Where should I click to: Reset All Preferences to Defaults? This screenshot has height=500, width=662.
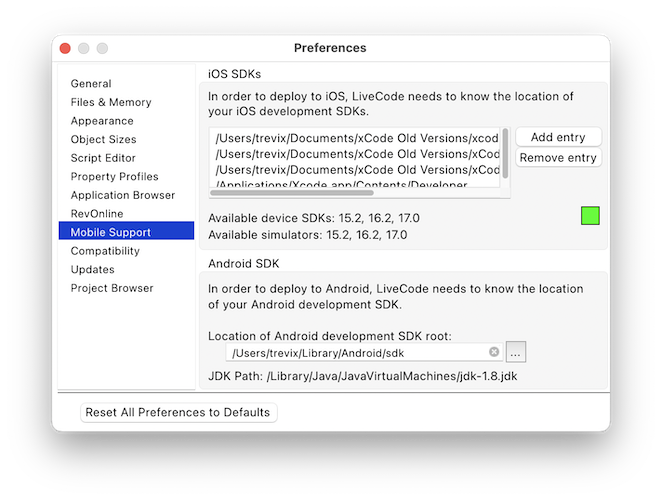pos(177,412)
